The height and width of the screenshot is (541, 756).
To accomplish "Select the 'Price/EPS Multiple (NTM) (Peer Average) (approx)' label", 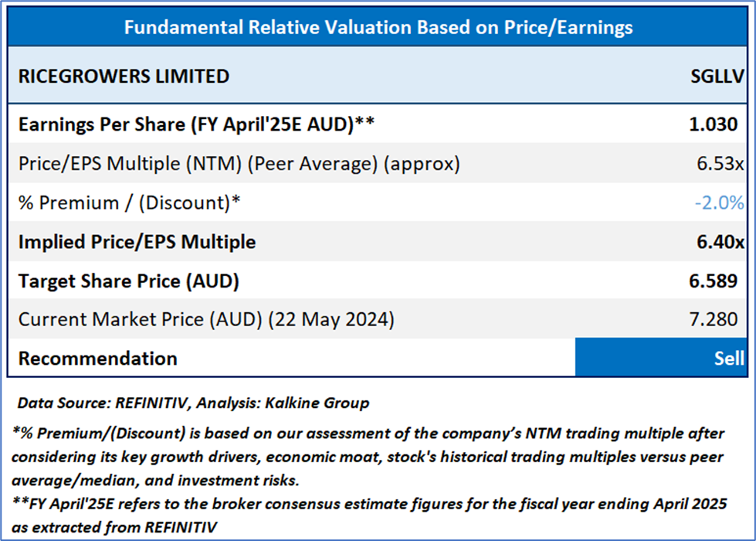I will (x=239, y=164).
